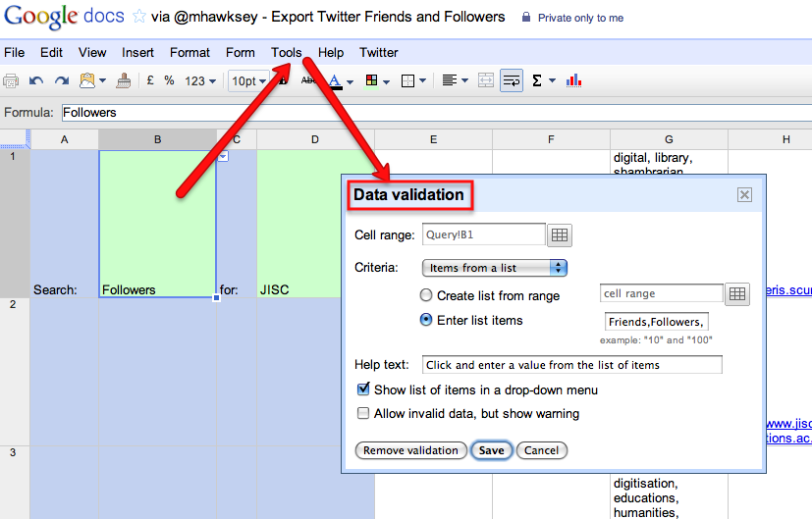Open the Tools menu
This screenshot has height=519, width=812.
[x=287, y=52]
